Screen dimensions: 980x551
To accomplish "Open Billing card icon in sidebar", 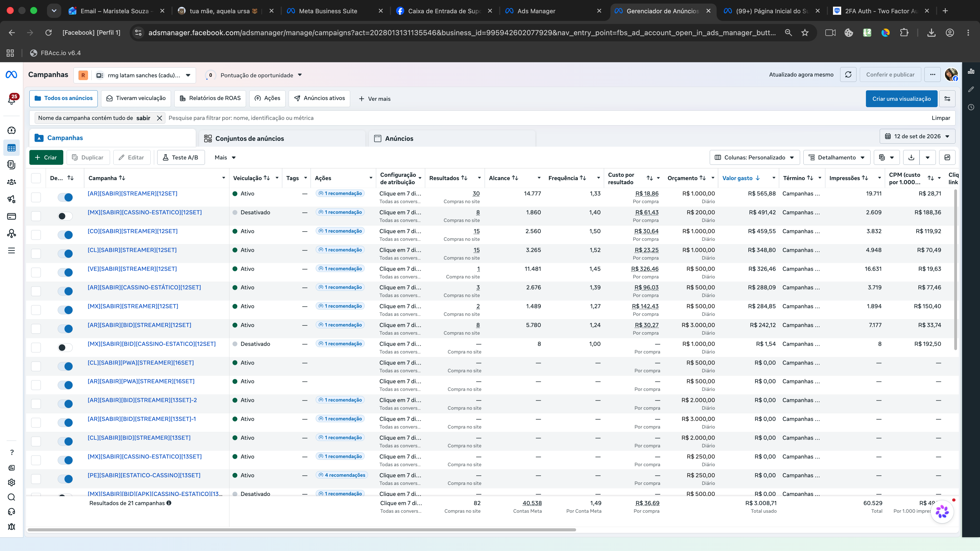I will pyautogui.click(x=11, y=216).
